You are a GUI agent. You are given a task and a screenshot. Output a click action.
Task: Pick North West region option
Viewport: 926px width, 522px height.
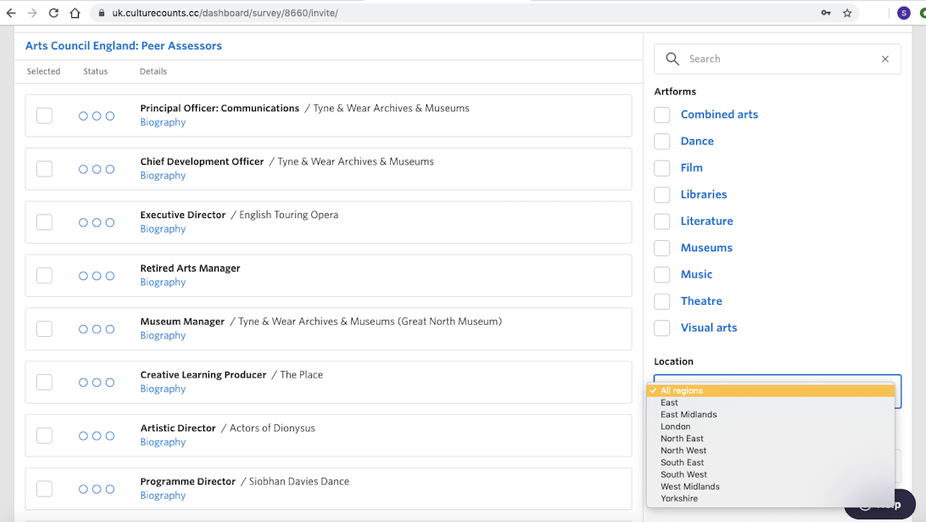tap(771, 451)
